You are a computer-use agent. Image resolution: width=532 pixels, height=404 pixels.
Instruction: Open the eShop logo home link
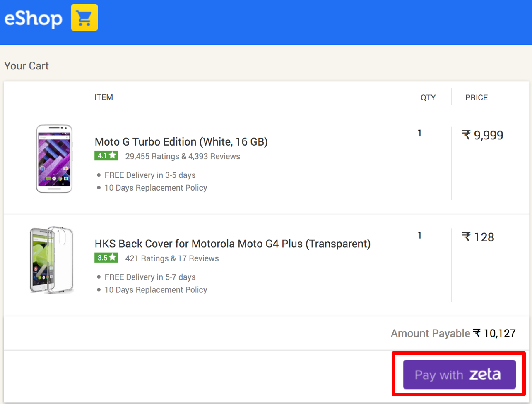tap(34, 18)
